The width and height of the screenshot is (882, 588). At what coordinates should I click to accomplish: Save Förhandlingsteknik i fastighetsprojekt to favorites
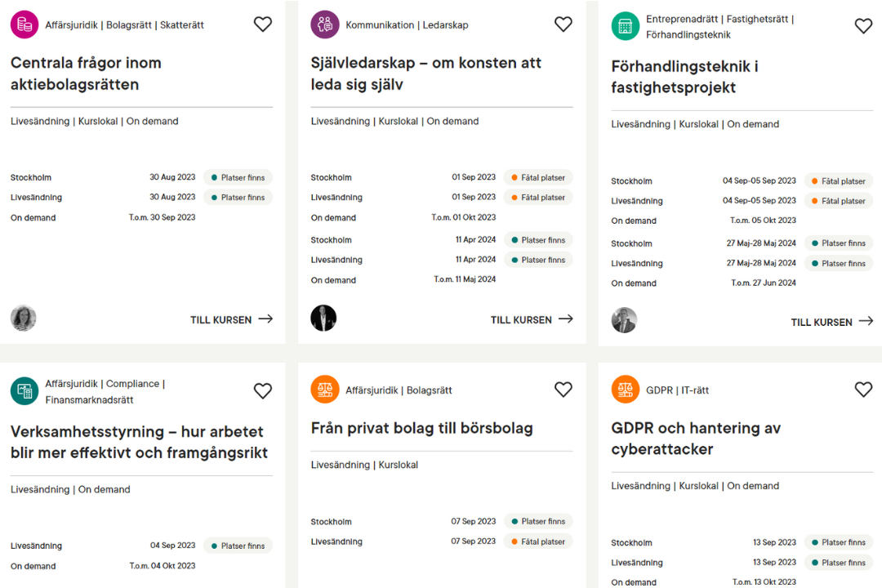863,26
